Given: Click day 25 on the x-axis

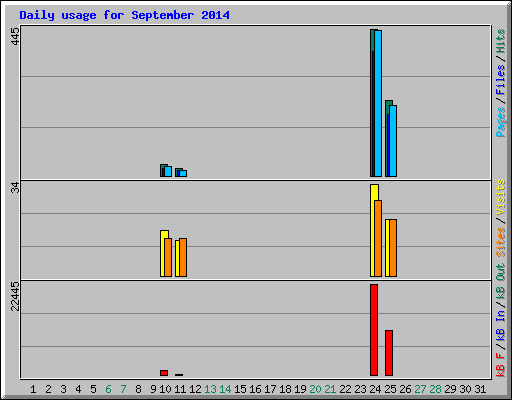Looking at the screenshot, I should [x=390, y=389].
